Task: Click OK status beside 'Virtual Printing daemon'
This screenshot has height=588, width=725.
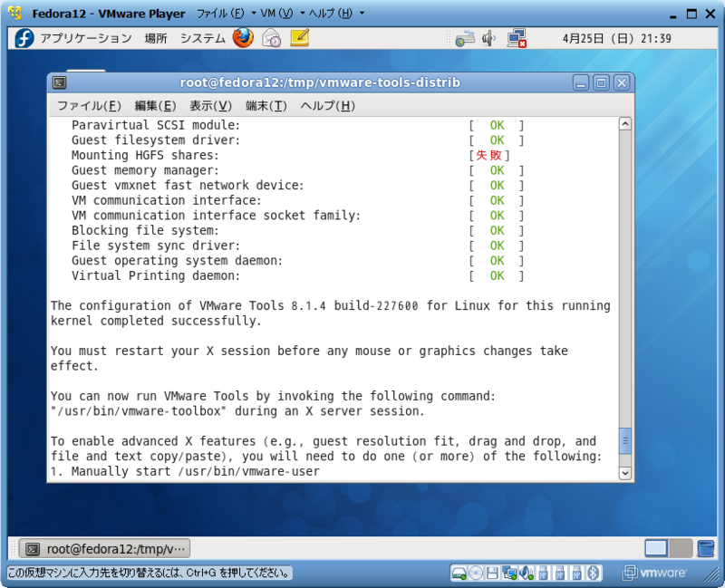Action: pyautogui.click(x=497, y=275)
